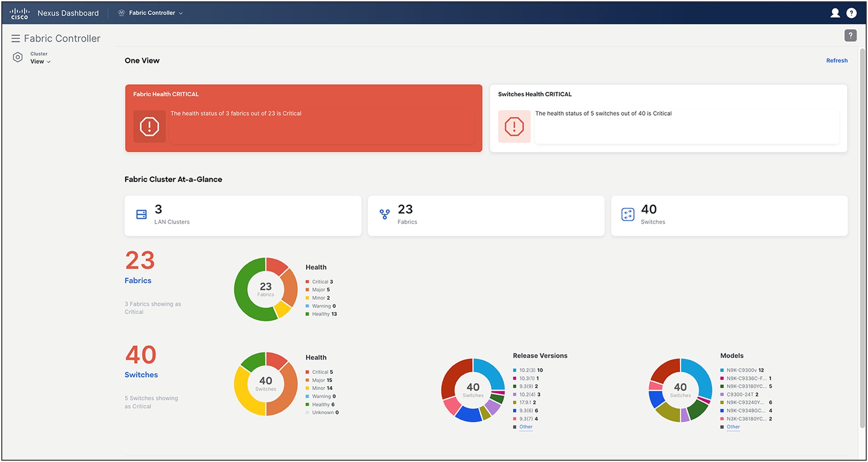Click the Refresh link
The height and width of the screenshot is (462, 868).
pos(837,60)
